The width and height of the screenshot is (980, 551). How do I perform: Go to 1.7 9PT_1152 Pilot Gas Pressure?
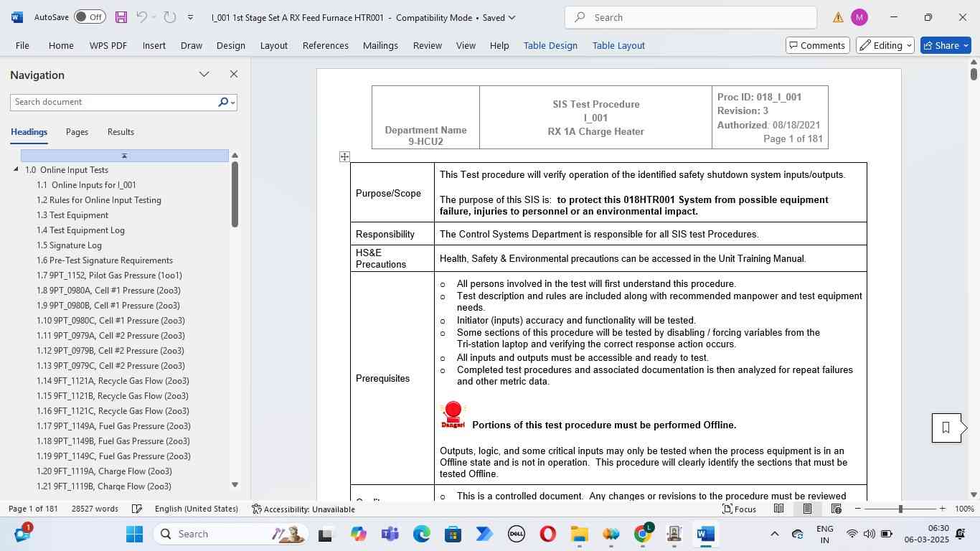pos(109,275)
